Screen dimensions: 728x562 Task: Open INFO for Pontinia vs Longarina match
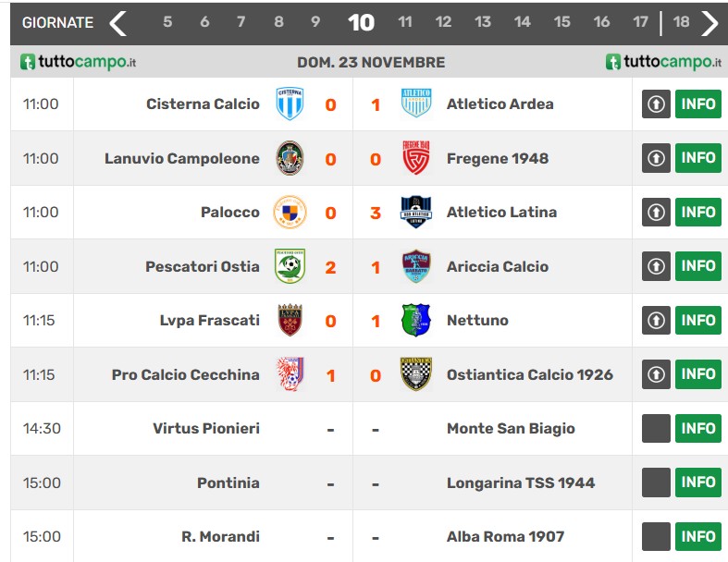click(x=698, y=483)
